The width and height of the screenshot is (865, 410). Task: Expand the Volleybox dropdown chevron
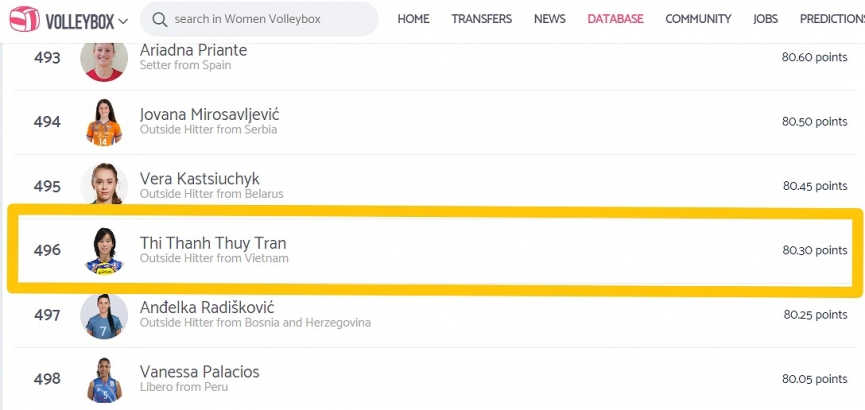pos(124,22)
